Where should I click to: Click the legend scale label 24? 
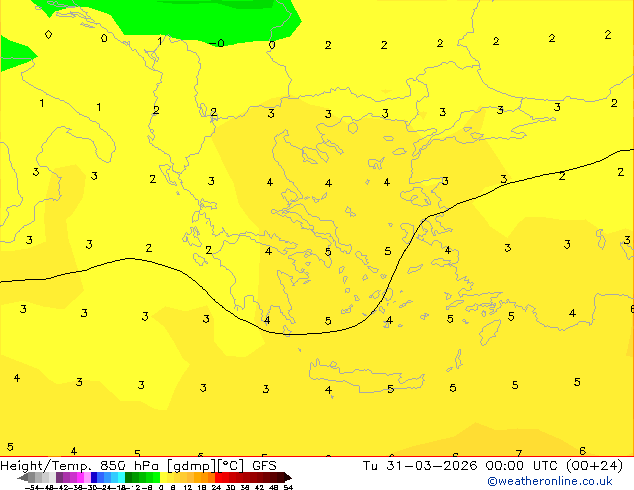(x=216, y=487)
